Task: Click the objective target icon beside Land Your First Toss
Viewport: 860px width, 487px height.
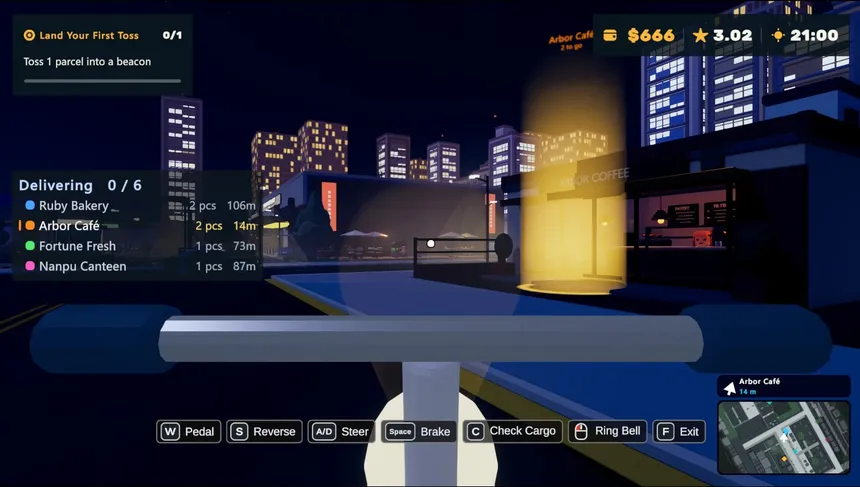Action: (29, 36)
